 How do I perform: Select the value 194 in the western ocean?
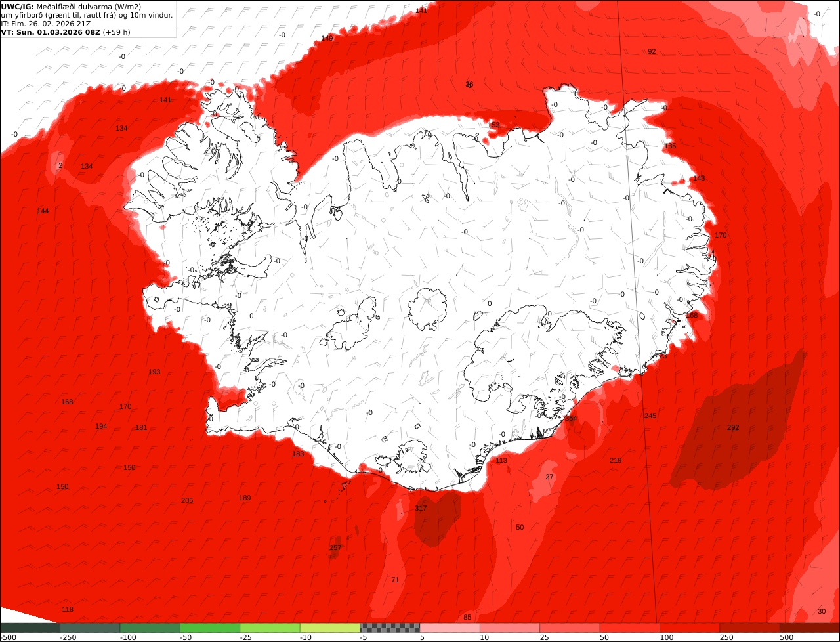pyautogui.click(x=101, y=426)
